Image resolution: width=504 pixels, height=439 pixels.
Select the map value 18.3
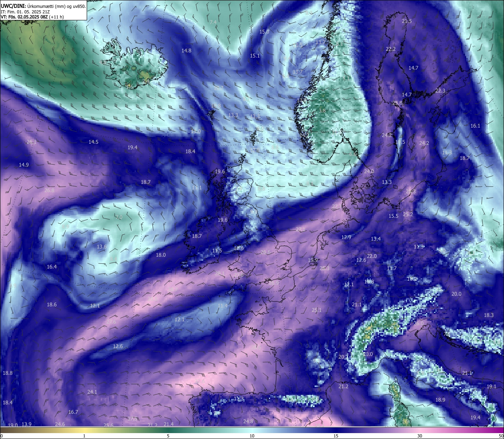click(x=489, y=315)
